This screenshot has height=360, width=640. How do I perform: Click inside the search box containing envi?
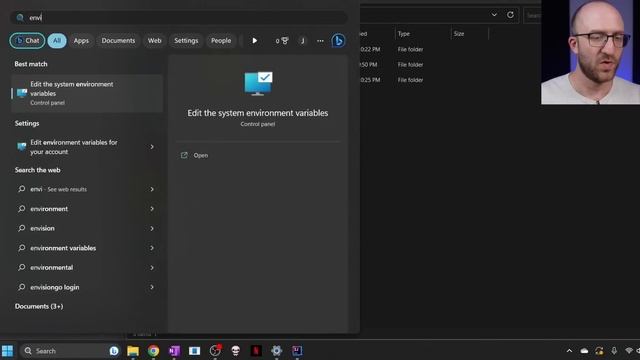coord(179,18)
